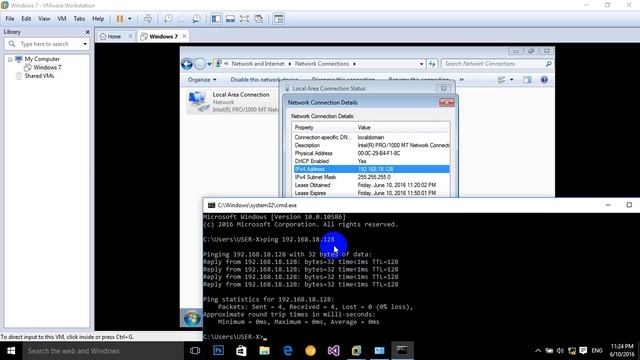
Task: Open the View menu
Action: pyautogui.click(x=44, y=19)
